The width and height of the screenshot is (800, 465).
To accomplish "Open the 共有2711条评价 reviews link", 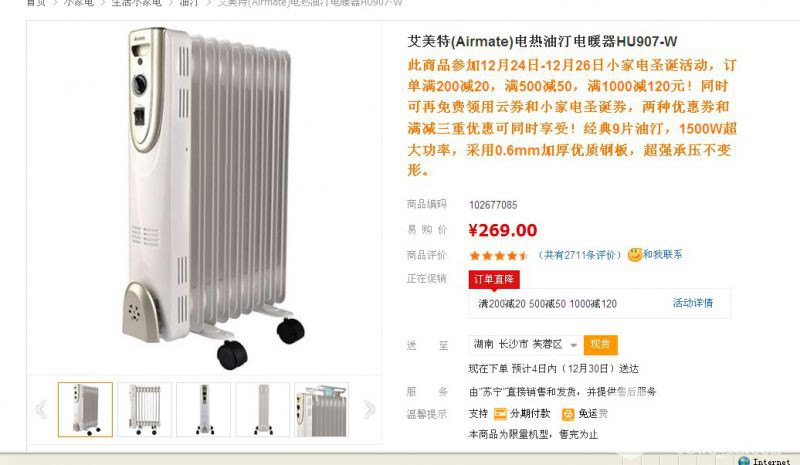I will [x=580, y=255].
